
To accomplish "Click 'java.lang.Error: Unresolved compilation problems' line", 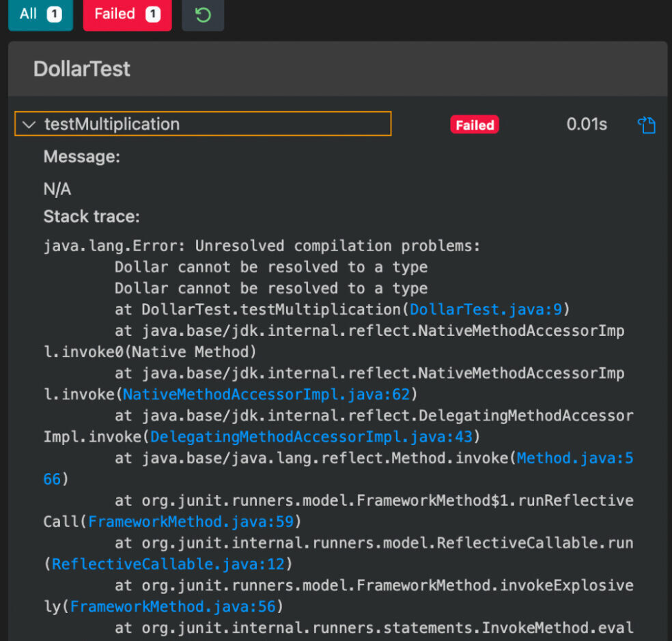I will tap(262, 246).
